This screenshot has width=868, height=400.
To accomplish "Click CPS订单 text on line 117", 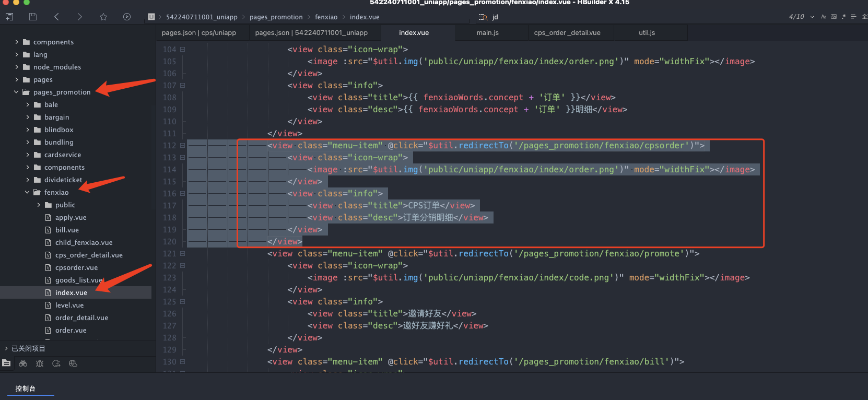I will pyautogui.click(x=424, y=205).
